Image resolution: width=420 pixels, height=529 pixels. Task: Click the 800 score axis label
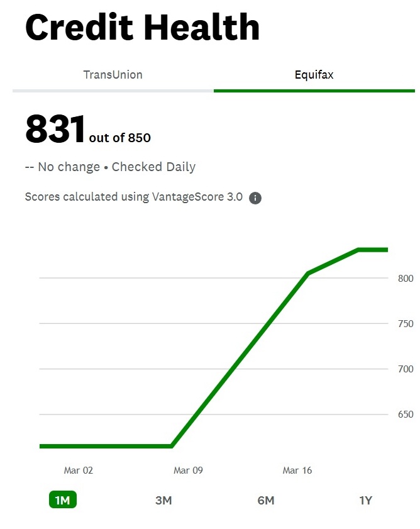tap(406, 278)
